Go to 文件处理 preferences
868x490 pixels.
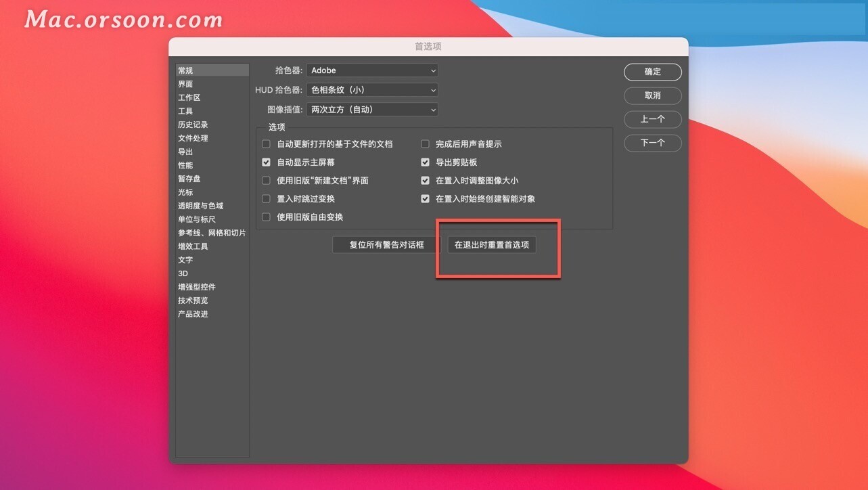[212, 138]
